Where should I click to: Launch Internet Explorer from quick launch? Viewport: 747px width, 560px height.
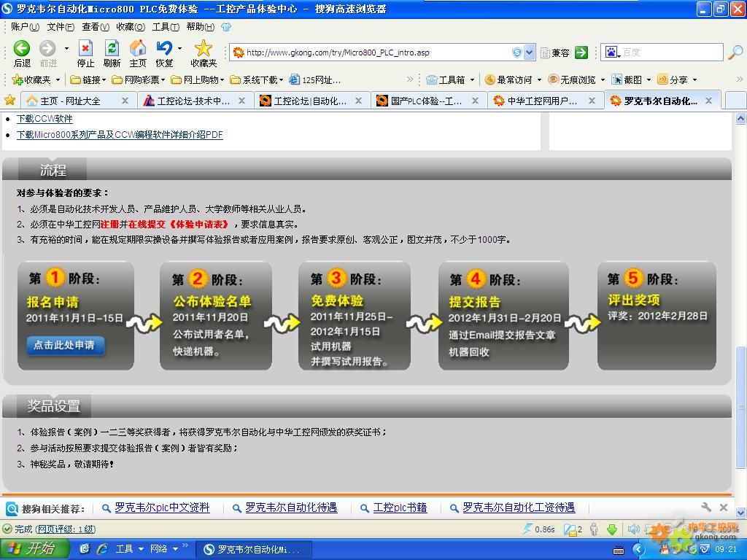tap(102, 549)
